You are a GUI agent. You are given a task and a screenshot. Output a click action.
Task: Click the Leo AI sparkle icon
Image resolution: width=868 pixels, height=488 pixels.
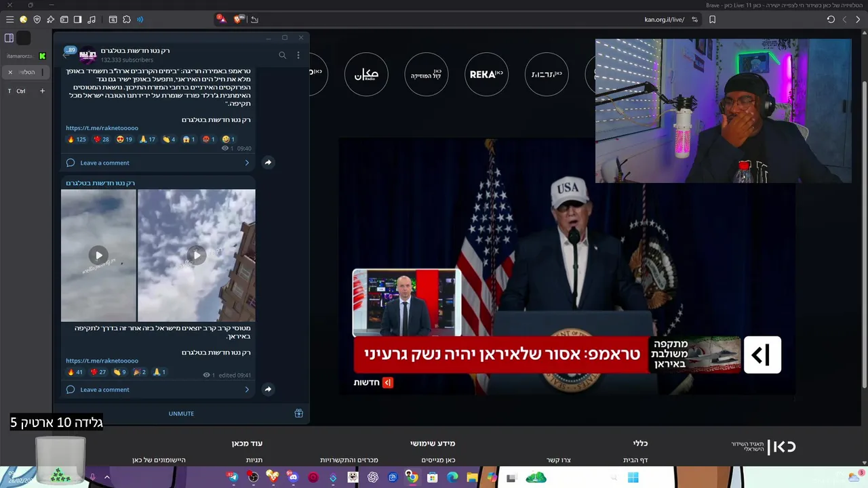[50, 20]
